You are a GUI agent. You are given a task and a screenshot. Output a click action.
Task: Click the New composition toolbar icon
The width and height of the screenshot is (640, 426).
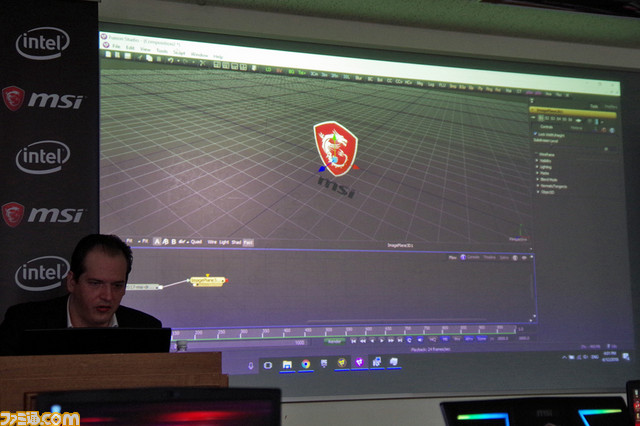click(108, 54)
